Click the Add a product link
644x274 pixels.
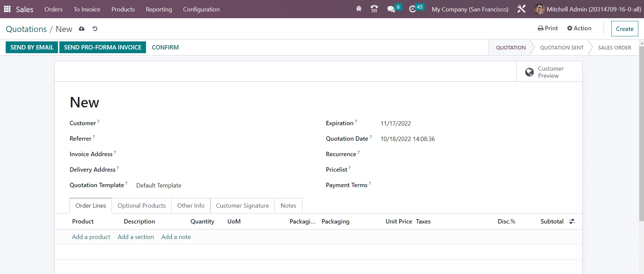(91, 237)
